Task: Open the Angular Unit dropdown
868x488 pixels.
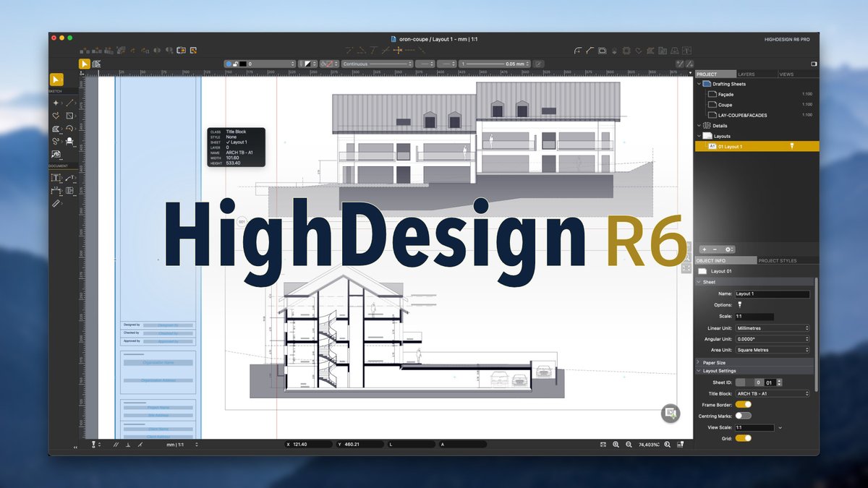Action: click(773, 339)
